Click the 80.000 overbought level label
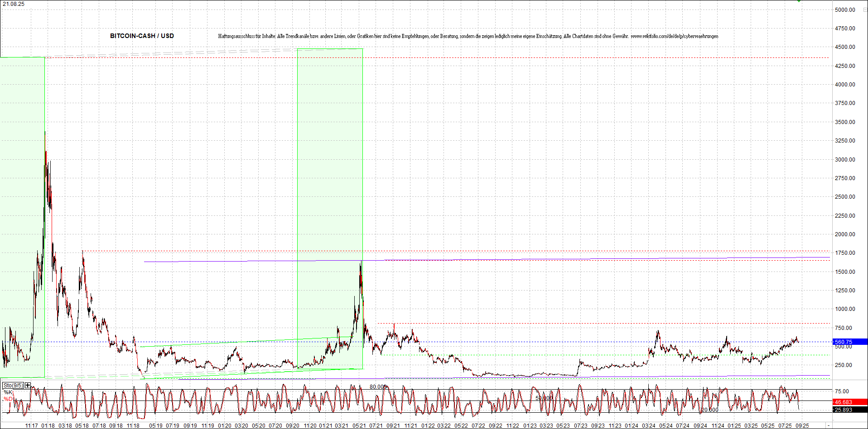The height and width of the screenshot is (429, 868). (378, 387)
